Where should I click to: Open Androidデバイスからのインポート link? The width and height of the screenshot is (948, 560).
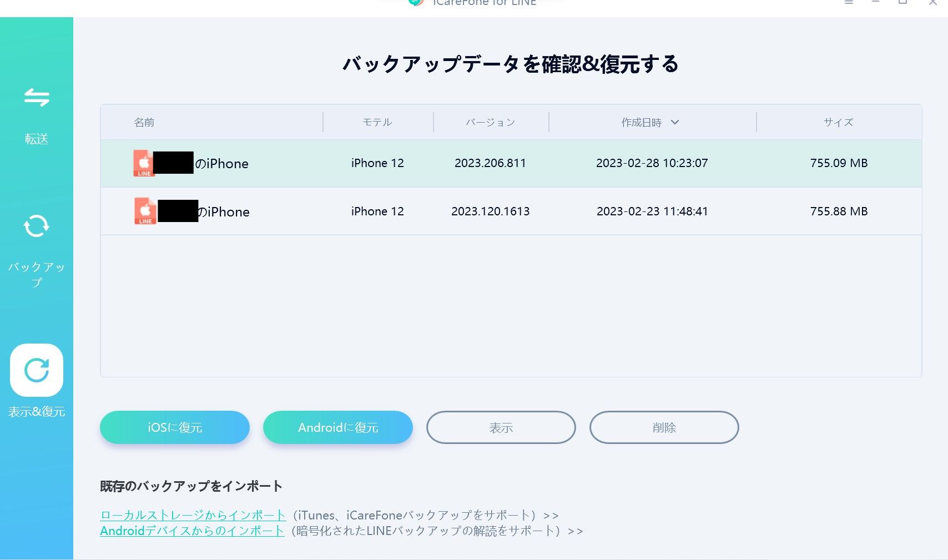click(192, 531)
